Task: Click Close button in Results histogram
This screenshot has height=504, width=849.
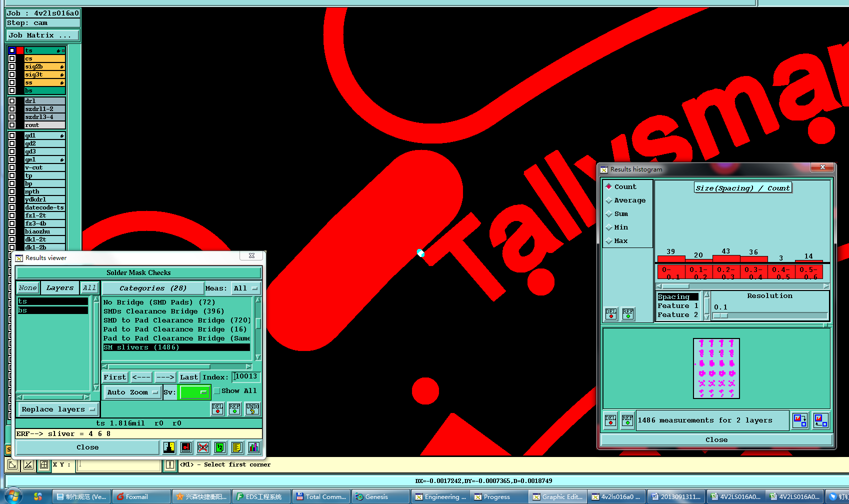Action: pyautogui.click(x=716, y=439)
